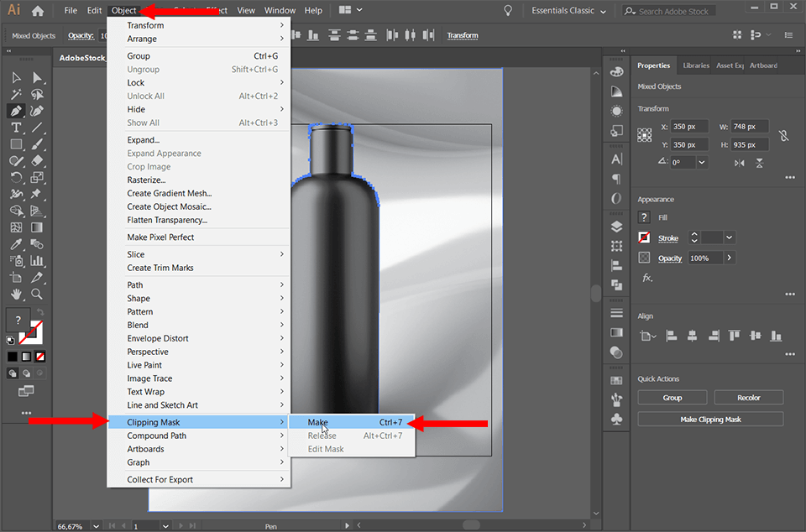Screen dimensions: 806x532
Task: Select the Selection tool arrow
Action: click(x=16, y=77)
